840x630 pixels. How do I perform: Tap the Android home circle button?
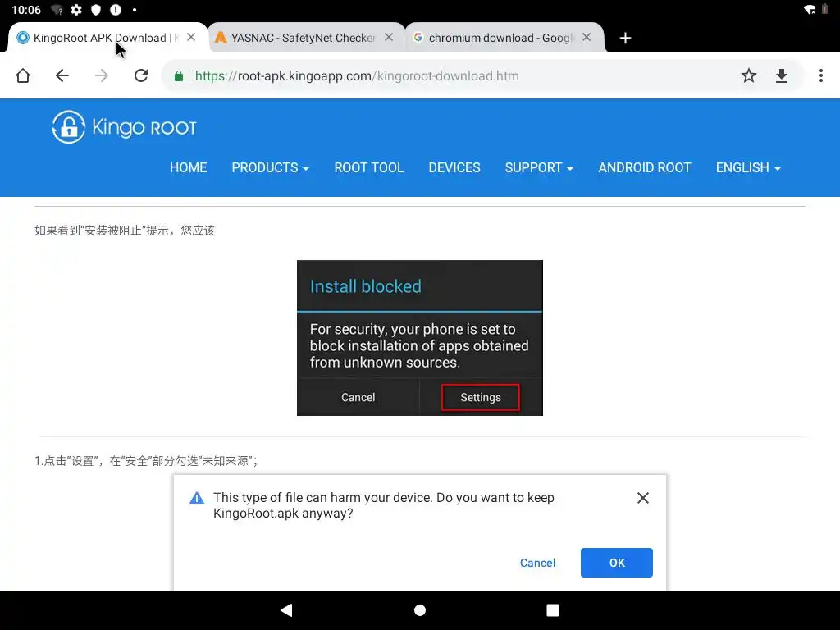420,610
